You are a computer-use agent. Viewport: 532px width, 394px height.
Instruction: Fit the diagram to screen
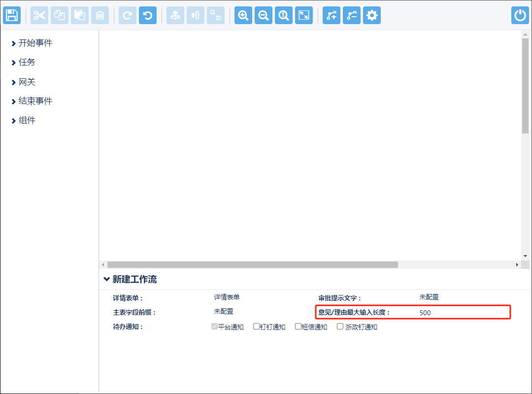(304, 15)
